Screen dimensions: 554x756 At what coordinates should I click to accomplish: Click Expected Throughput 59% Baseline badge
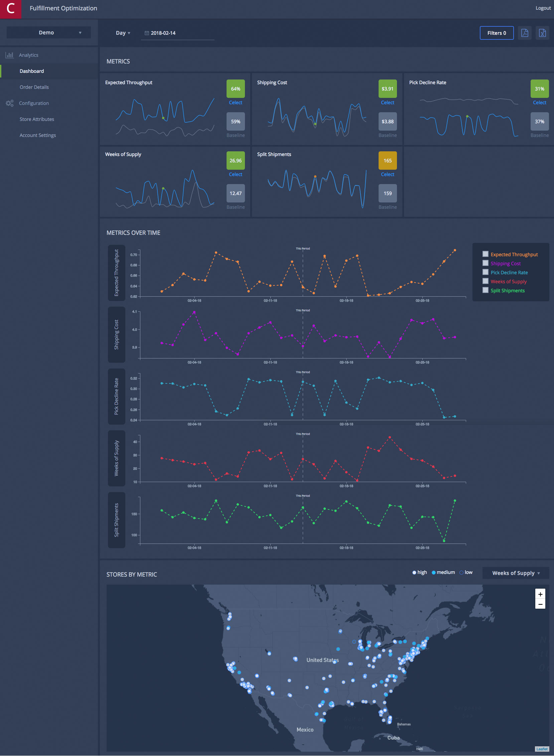pos(236,121)
